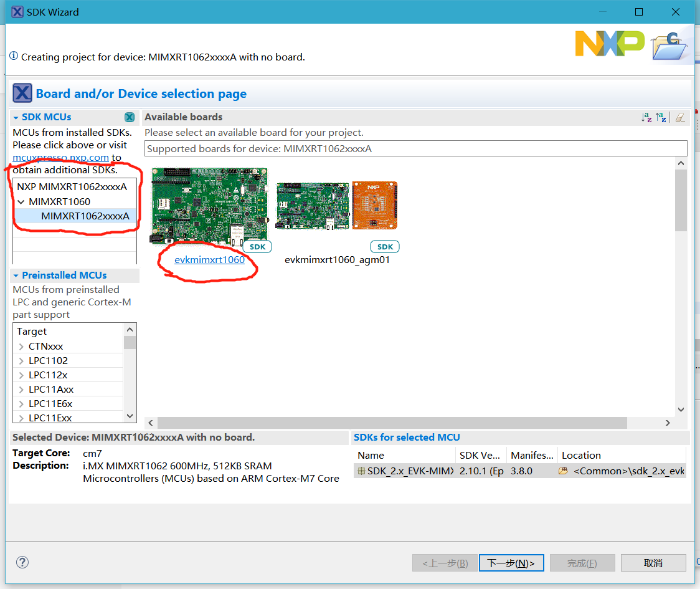The image size is (700, 589).
Task: Click the 下一步 next button
Action: [511, 562]
